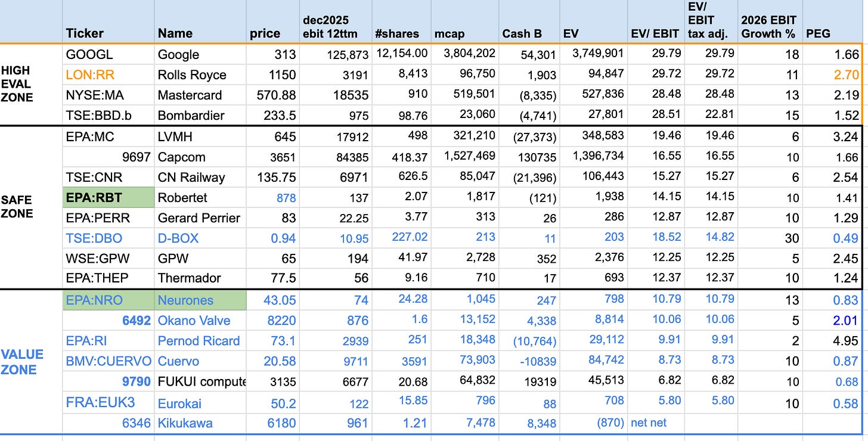Click the Capcom name cell

point(201,157)
